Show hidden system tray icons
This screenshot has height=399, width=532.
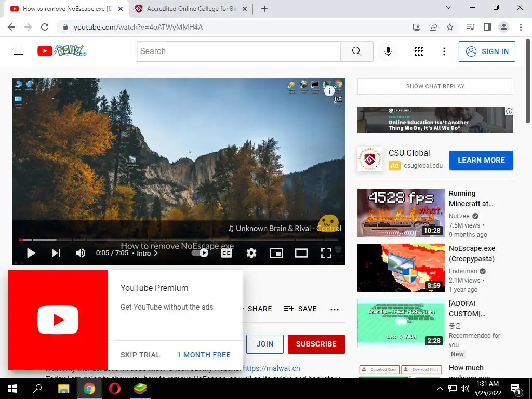440,389
